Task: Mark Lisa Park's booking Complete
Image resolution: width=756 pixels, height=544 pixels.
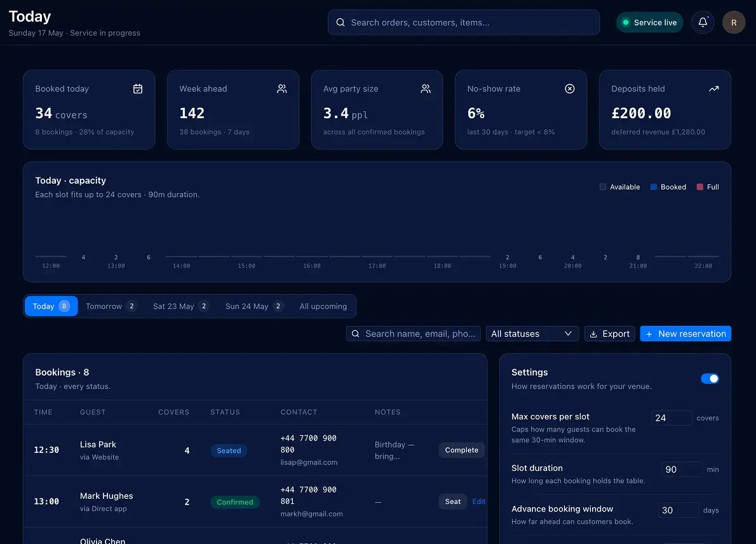Action: coord(461,450)
